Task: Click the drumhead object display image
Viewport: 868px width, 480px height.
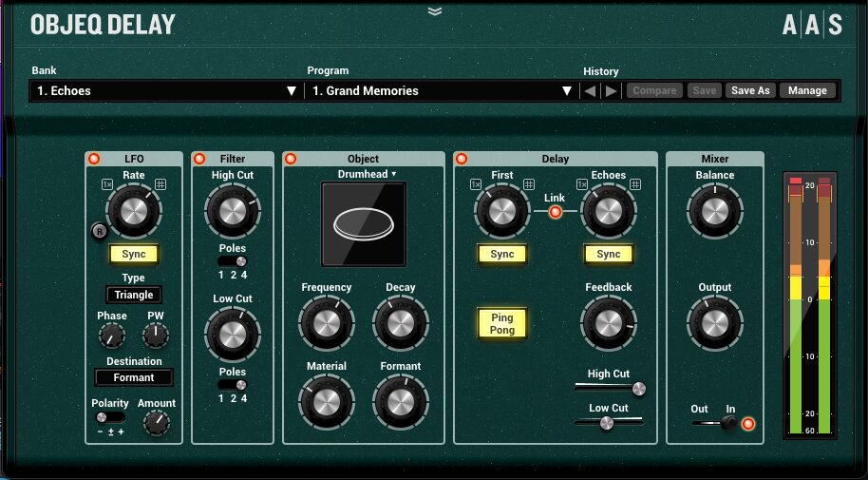Action: (x=364, y=224)
